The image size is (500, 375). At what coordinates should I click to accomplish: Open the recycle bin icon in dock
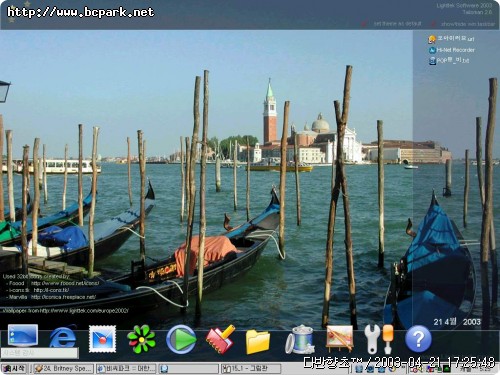pos(300,339)
